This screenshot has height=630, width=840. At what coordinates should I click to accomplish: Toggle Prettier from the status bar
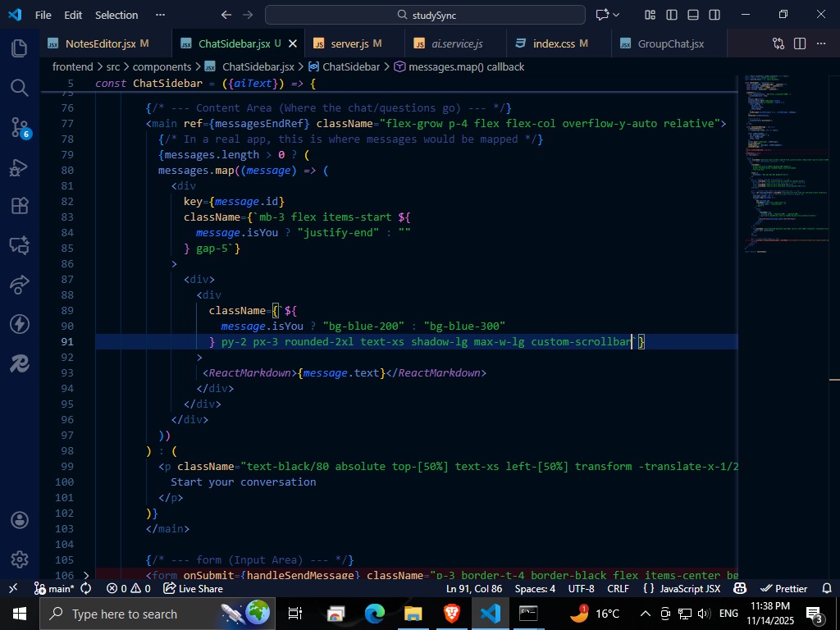(786, 588)
